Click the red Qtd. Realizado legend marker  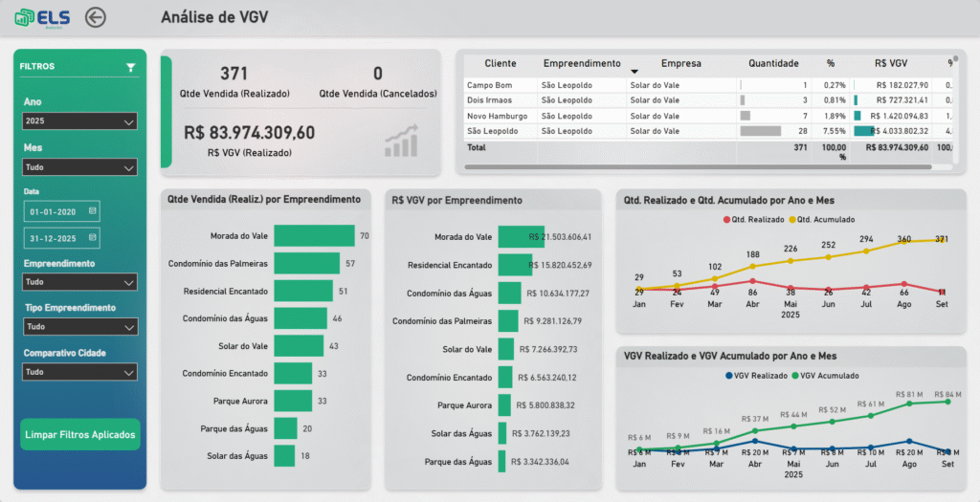(x=726, y=220)
